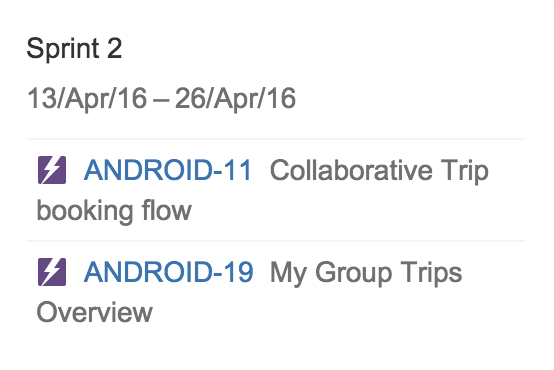Click the word 'Overview'

coord(95,312)
